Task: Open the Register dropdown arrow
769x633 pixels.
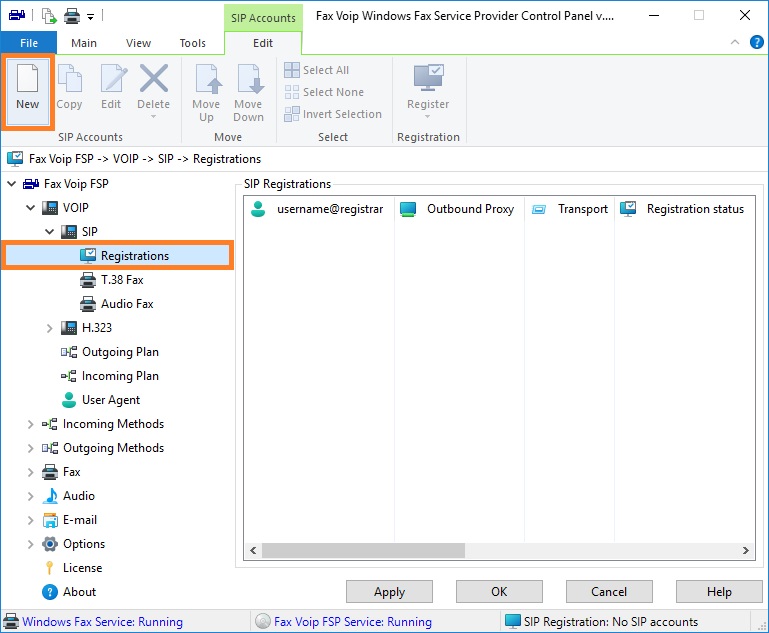Action: (428, 117)
